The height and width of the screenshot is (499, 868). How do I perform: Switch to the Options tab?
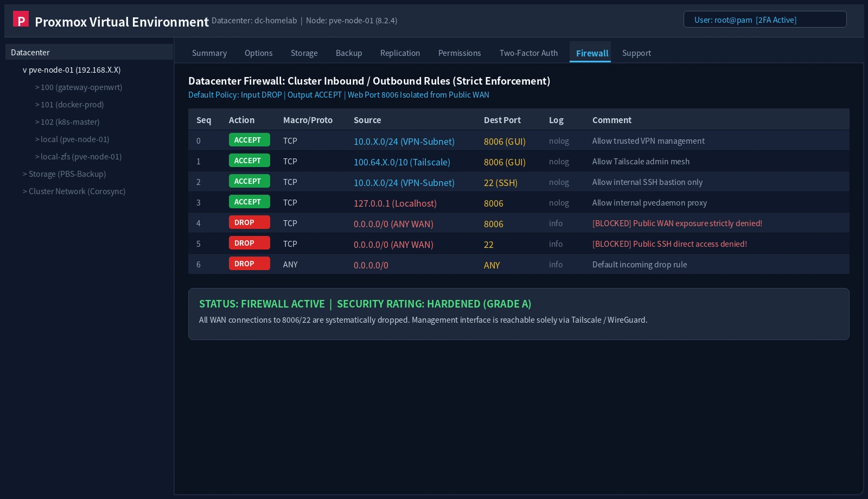coord(259,53)
